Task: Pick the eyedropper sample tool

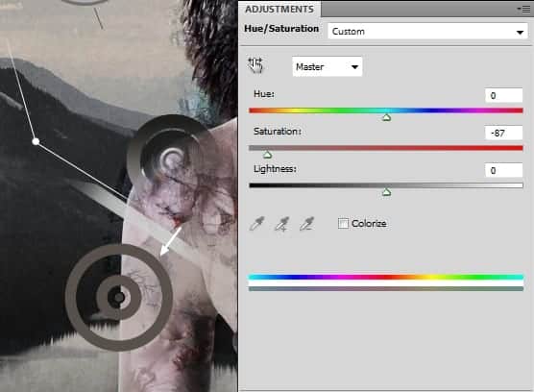Action: [x=256, y=224]
